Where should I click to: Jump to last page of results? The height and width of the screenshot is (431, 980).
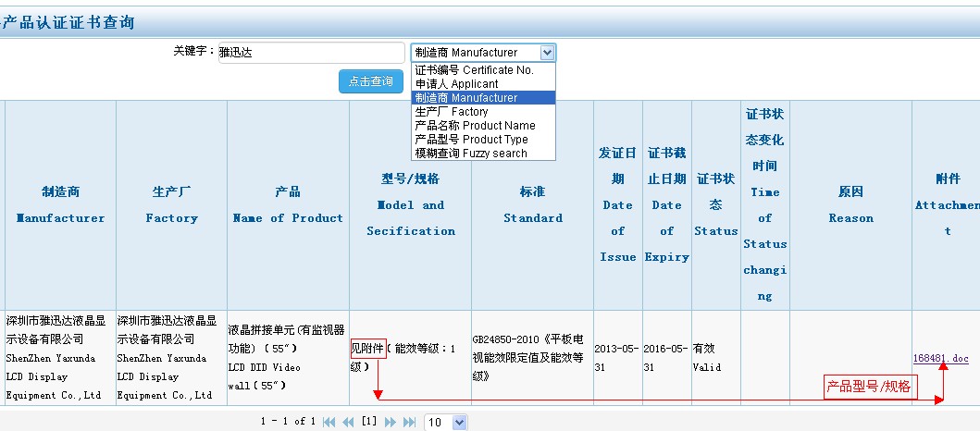pyautogui.click(x=408, y=422)
